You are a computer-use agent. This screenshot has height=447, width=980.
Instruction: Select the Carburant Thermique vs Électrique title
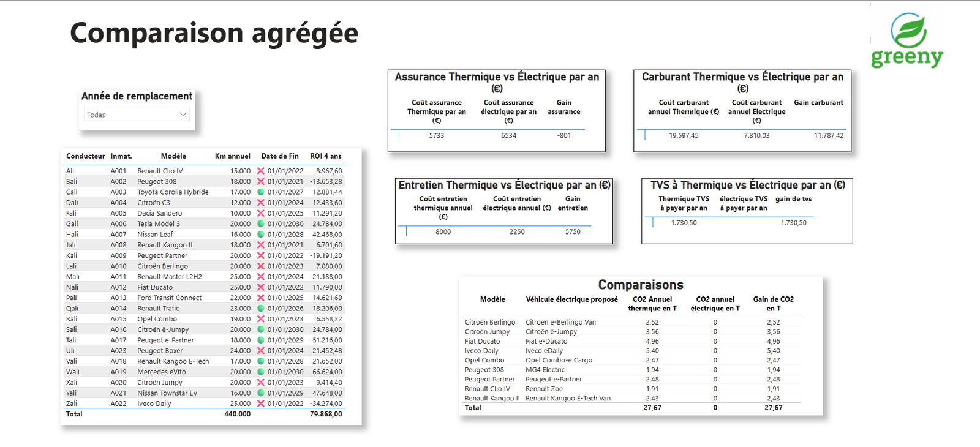(743, 83)
